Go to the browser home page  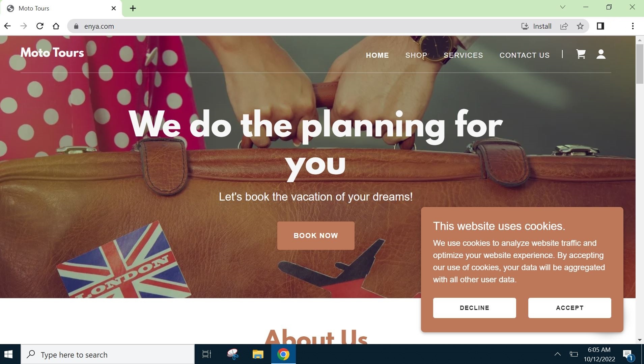click(56, 26)
